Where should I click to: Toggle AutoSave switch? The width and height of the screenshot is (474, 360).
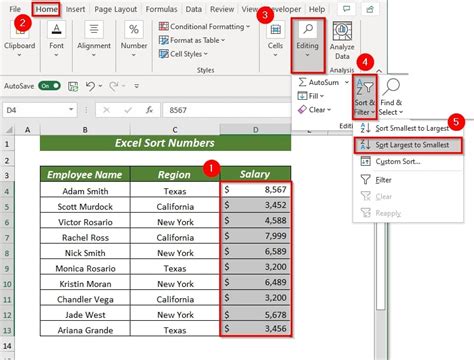[50, 86]
